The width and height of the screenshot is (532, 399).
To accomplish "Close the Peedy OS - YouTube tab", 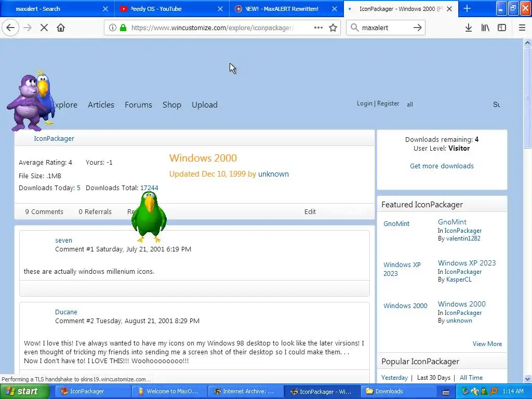I will pyautogui.click(x=220, y=9).
